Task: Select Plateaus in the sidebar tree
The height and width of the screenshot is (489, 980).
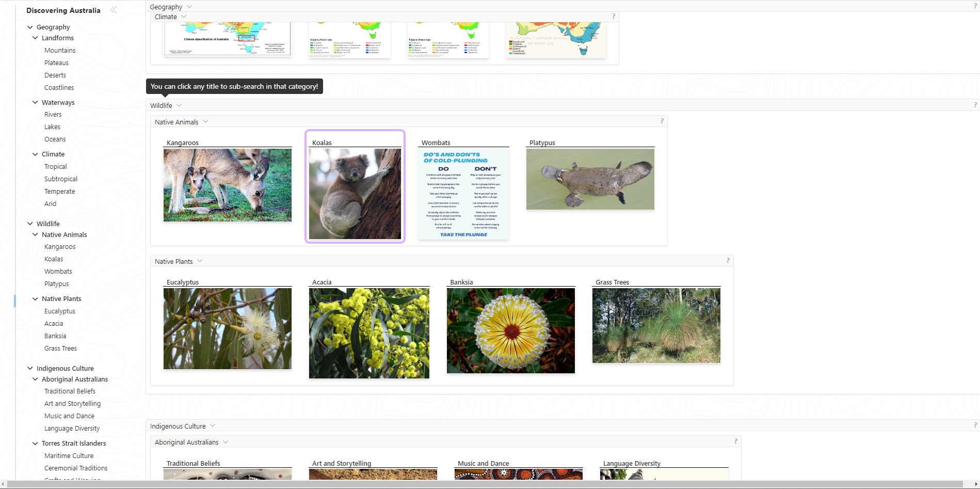Action: pyautogui.click(x=56, y=62)
